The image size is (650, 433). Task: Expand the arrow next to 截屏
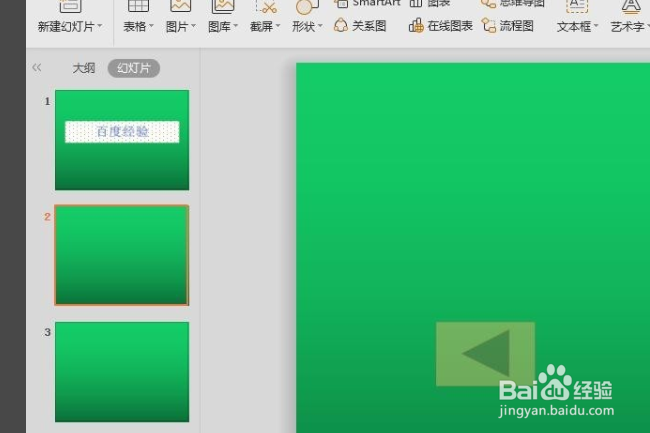point(278,26)
